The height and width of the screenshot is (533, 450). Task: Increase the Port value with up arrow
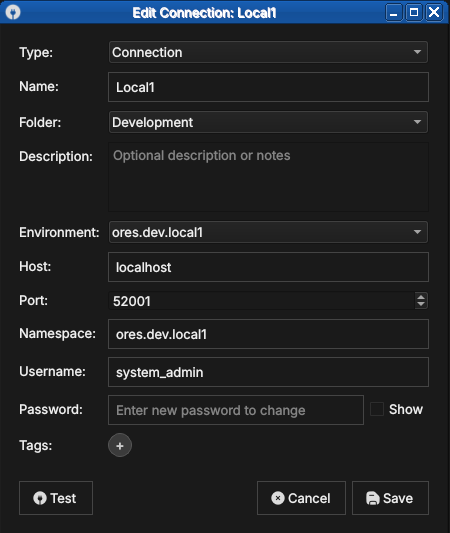(x=421, y=297)
